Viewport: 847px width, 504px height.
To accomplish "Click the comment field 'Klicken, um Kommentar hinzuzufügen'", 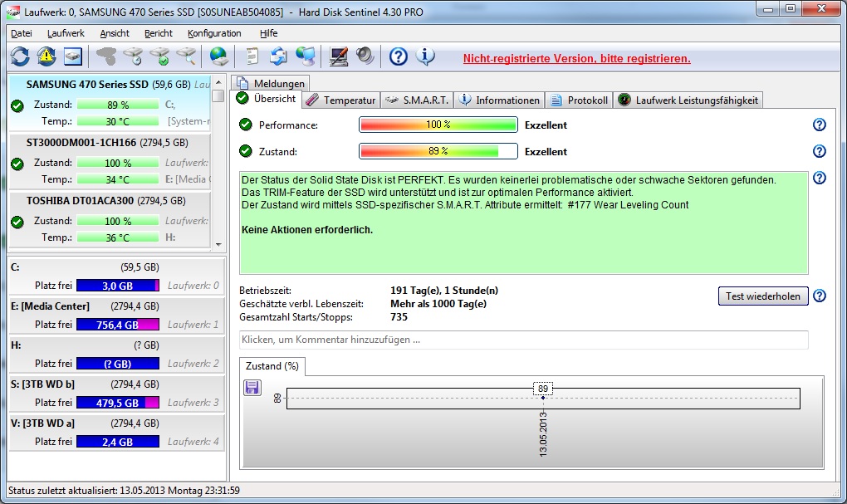I will 523,340.
